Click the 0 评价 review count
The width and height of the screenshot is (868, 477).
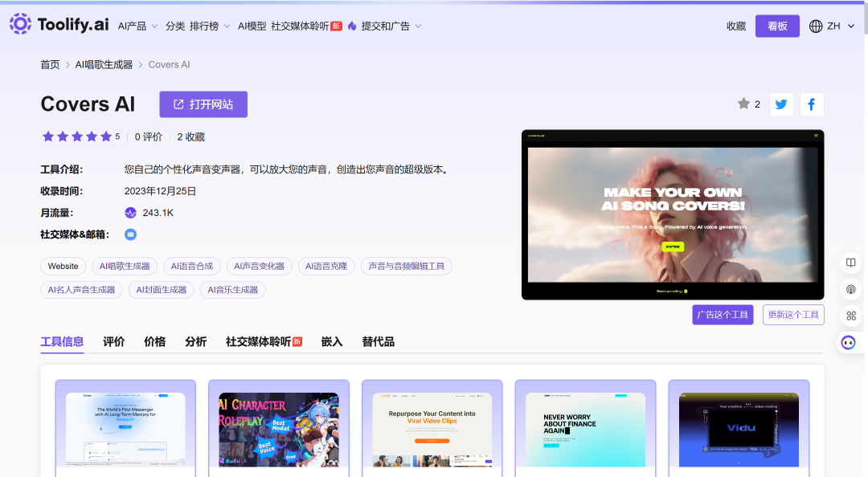[149, 137]
